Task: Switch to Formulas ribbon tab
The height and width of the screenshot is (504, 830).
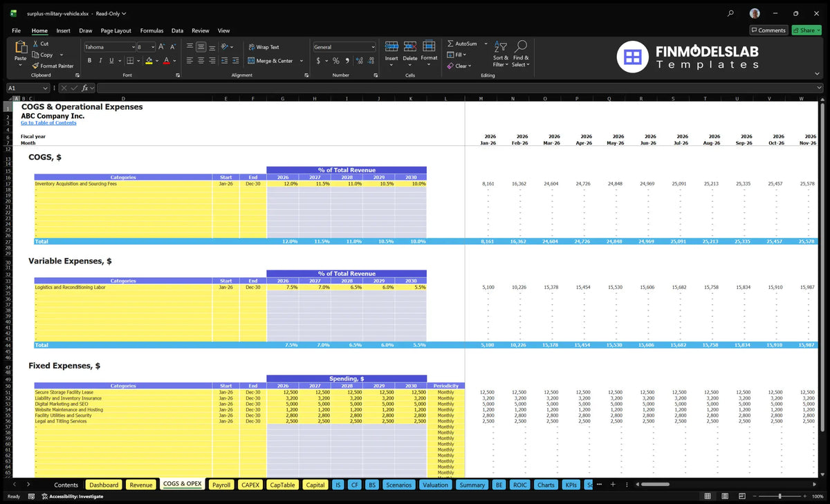Action: [151, 30]
